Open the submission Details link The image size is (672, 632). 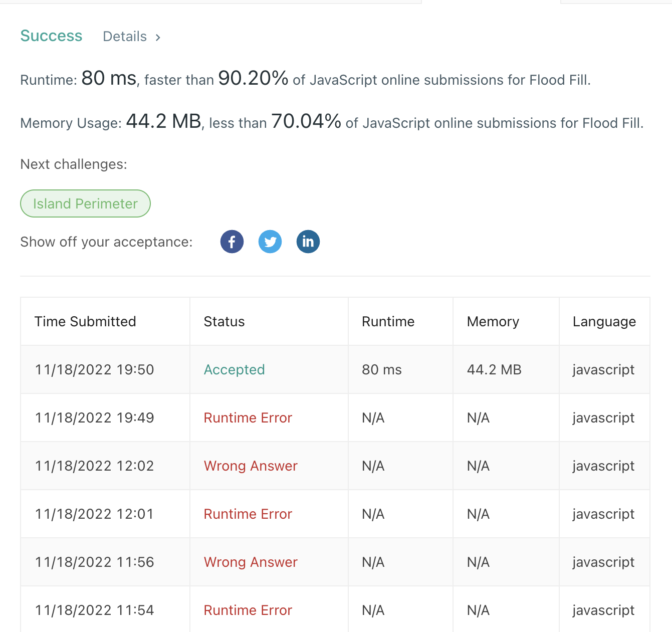pyautogui.click(x=125, y=37)
